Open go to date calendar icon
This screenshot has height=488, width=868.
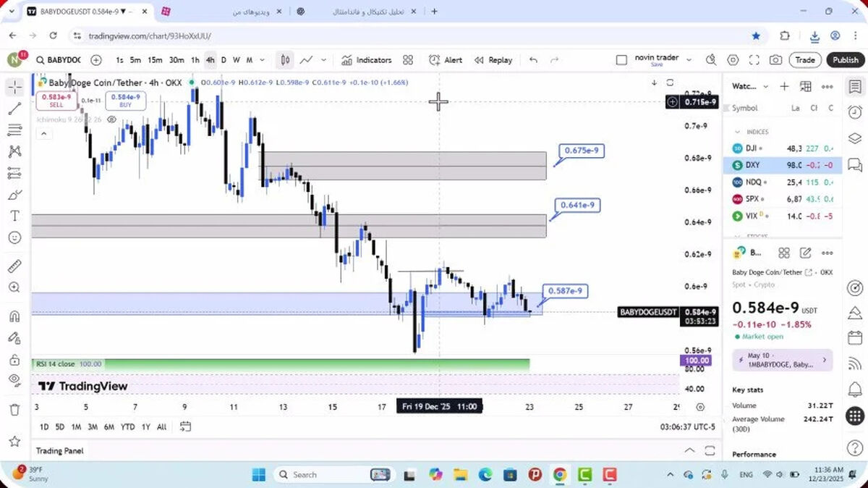185,426
